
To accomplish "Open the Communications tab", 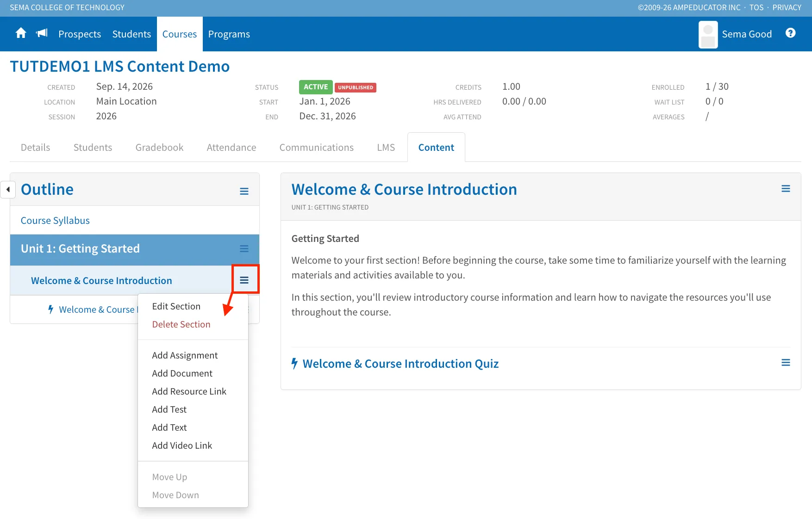I will 317,148.
